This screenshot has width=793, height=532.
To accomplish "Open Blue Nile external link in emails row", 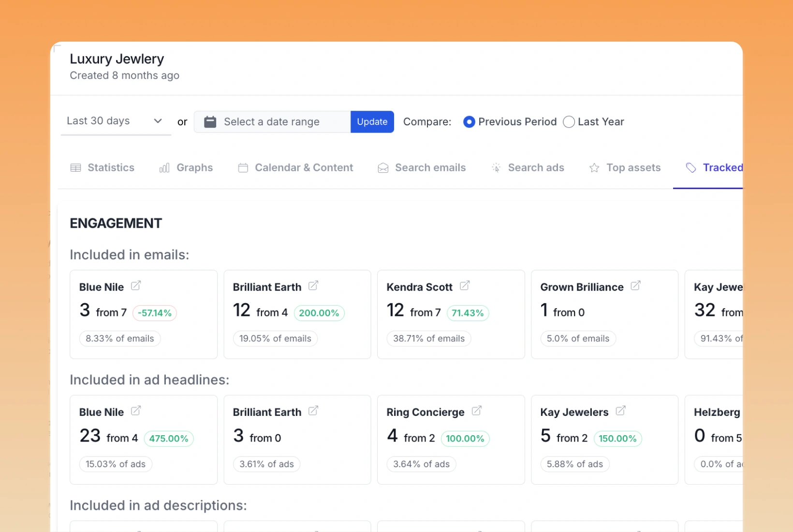I will (136, 286).
